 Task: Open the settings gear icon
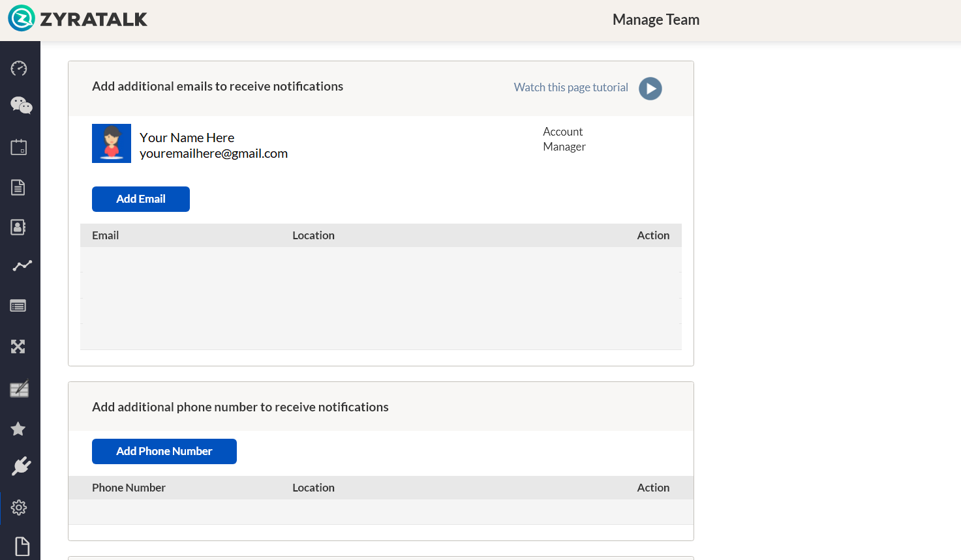[19, 507]
